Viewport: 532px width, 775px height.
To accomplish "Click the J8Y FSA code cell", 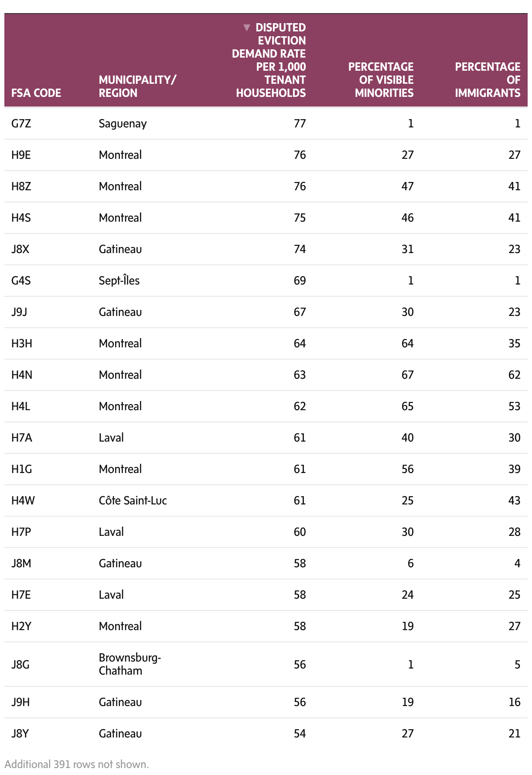I will [20, 734].
